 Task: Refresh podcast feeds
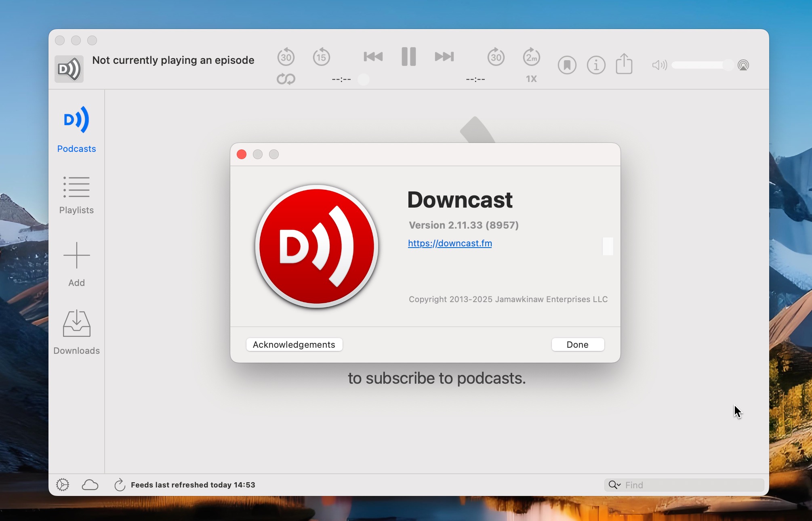[x=120, y=485]
